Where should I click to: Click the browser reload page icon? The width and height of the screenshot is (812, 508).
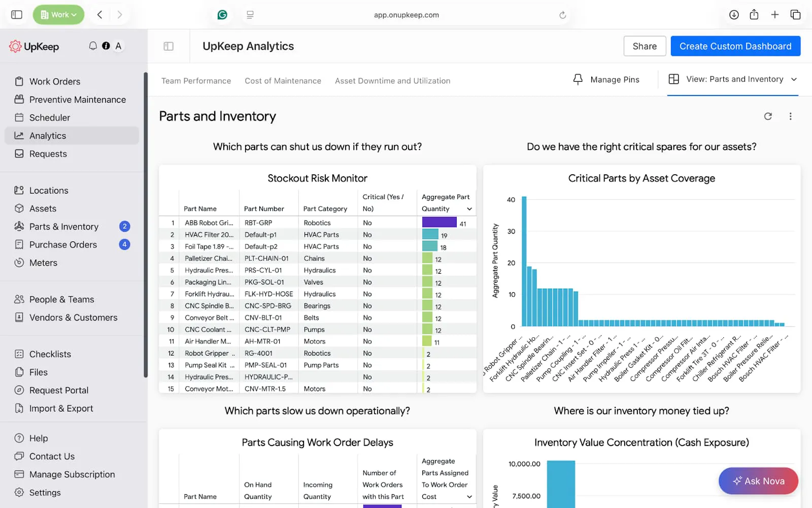[x=562, y=15]
